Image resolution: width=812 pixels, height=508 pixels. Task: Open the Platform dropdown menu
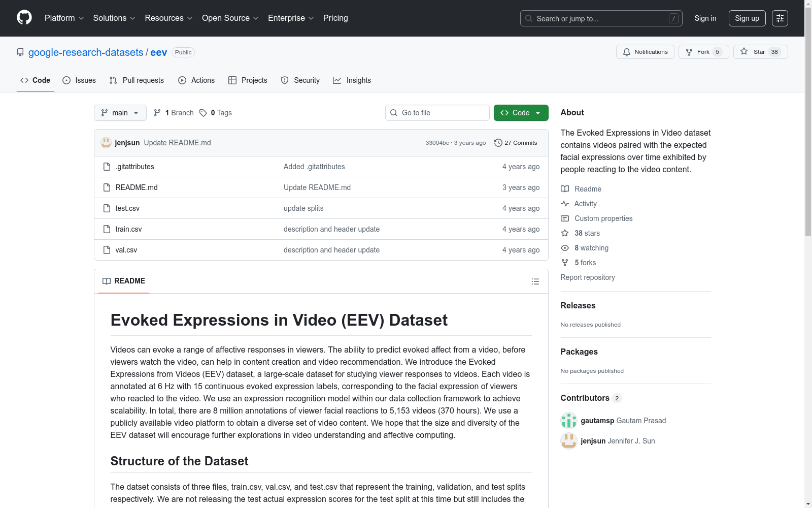(64, 18)
